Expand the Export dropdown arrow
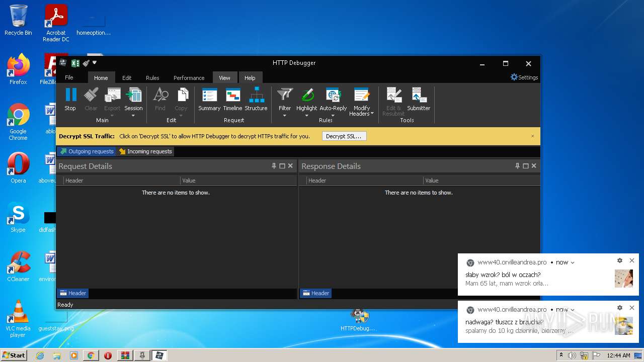This screenshot has height=362, width=644. [112, 115]
